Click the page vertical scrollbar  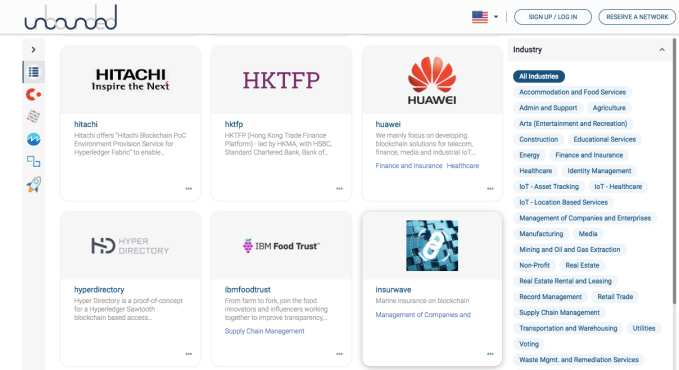pos(674,171)
